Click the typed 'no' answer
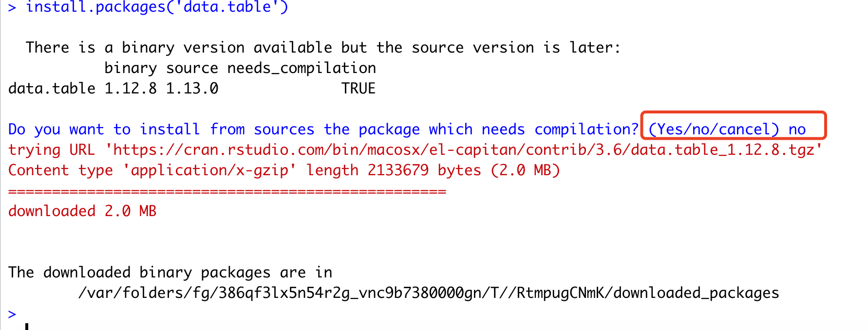This screenshot has width=868, height=330. coord(797,129)
